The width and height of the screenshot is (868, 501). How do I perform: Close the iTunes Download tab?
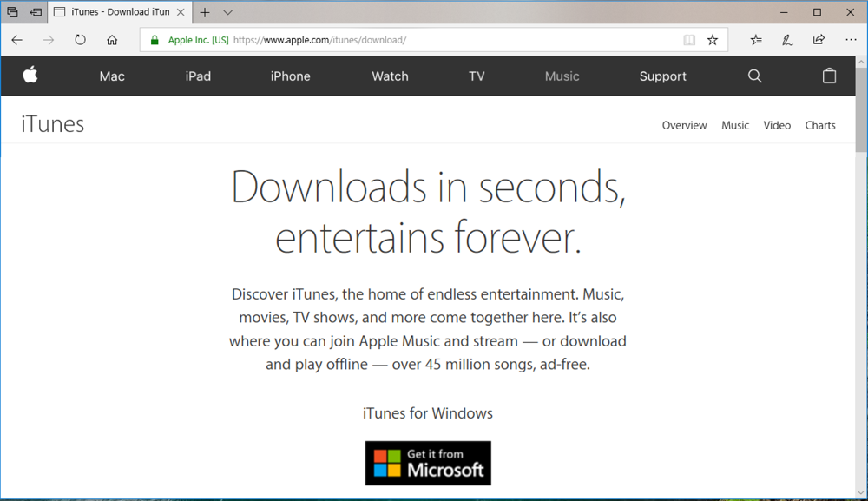click(181, 12)
